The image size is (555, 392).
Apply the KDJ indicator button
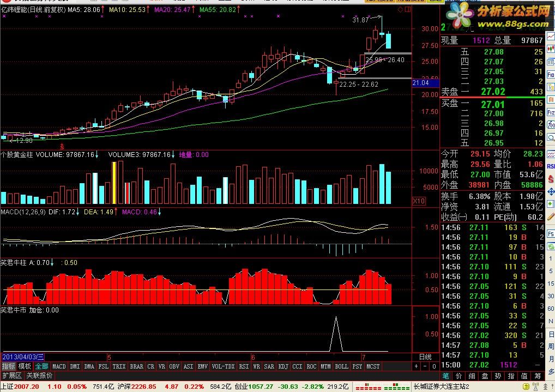click(x=283, y=366)
